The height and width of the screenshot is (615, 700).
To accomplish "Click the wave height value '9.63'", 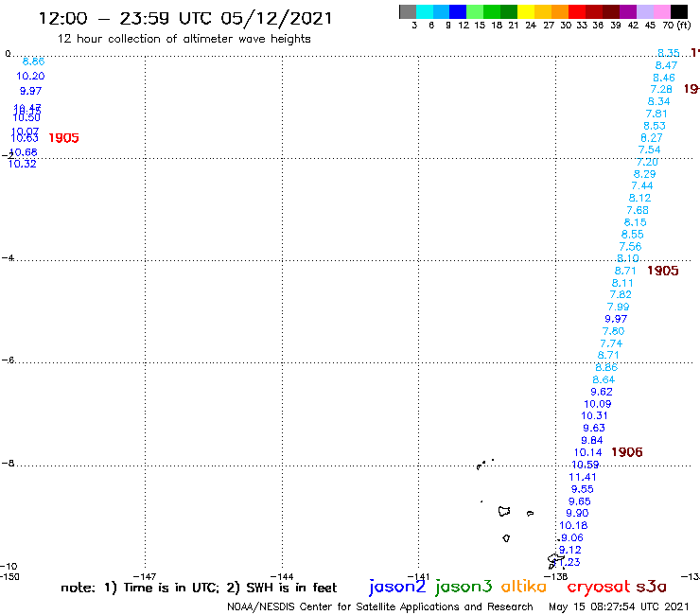I will coord(594,428).
